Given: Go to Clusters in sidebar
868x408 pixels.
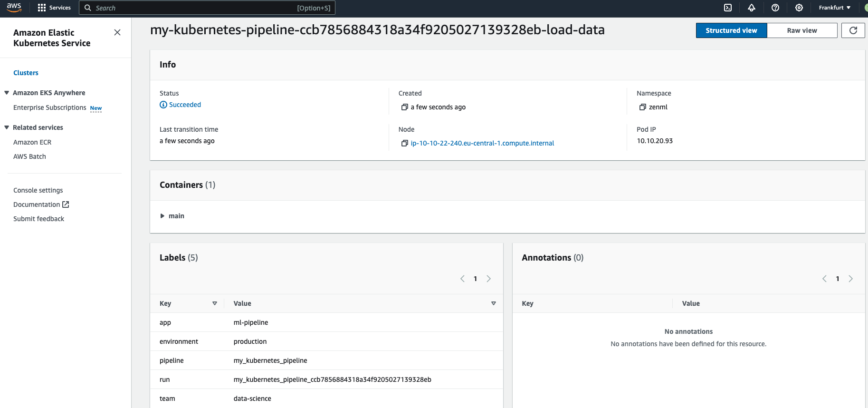Looking at the screenshot, I should [x=26, y=73].
